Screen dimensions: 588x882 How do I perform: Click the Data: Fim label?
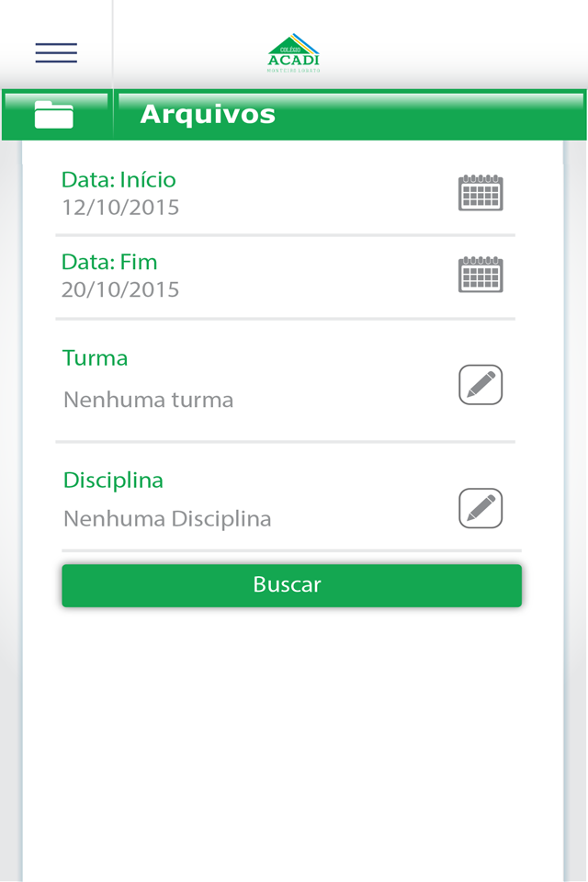pos(109,263)
